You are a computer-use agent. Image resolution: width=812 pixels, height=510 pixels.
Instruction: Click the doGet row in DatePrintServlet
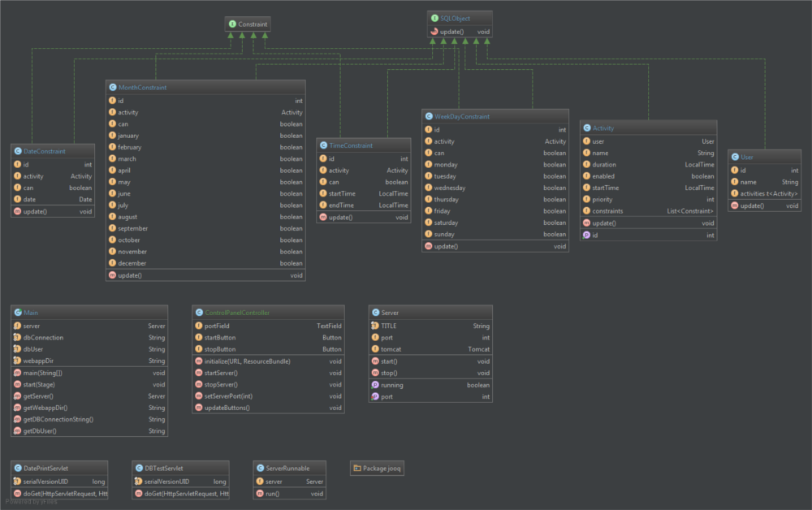(59, 494)
